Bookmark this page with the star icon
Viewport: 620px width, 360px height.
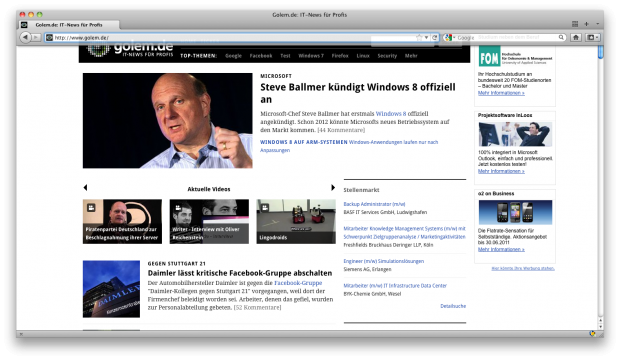[x=419, y=37]
